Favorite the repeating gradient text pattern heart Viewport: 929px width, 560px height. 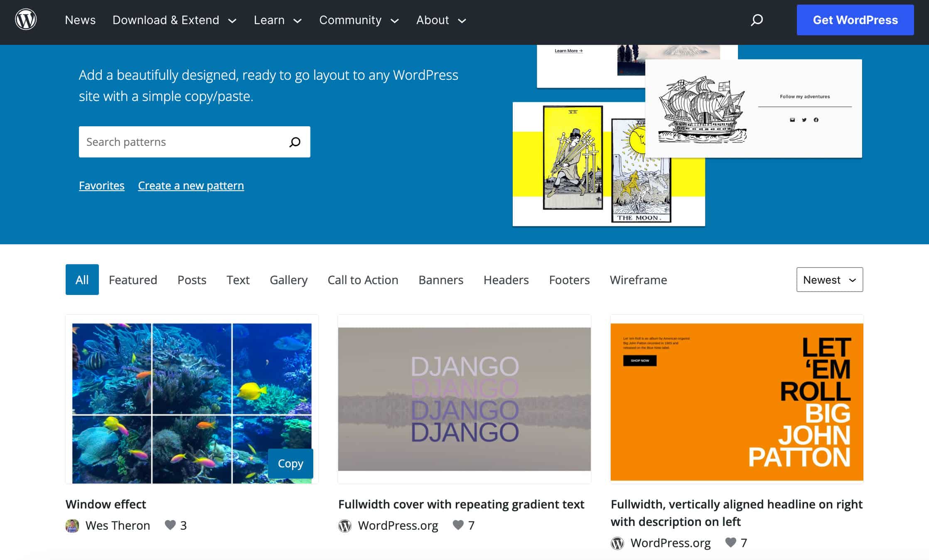coord(458,525)
